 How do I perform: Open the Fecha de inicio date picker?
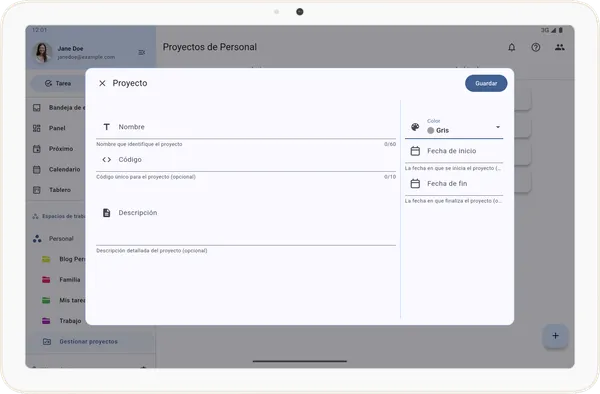point(454,151)
